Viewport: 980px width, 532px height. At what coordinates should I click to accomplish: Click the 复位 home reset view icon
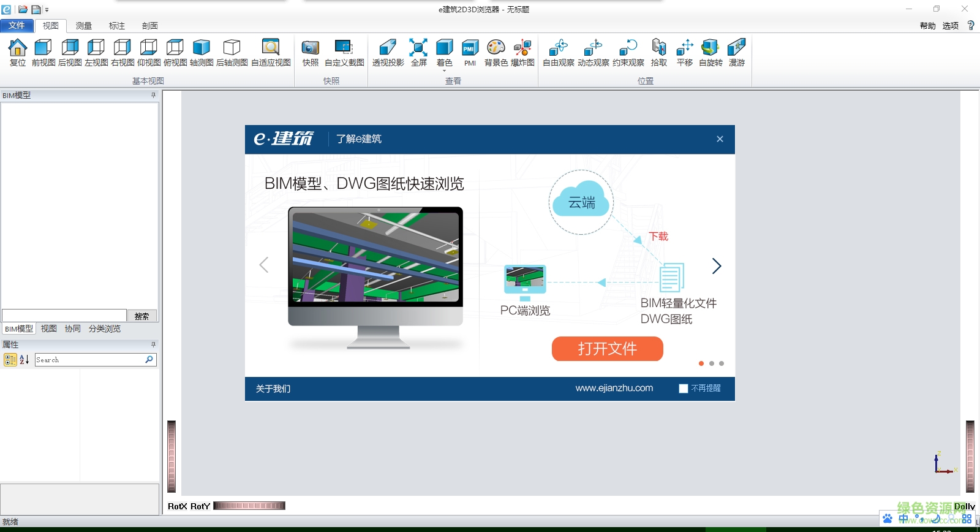coord(18,53)
